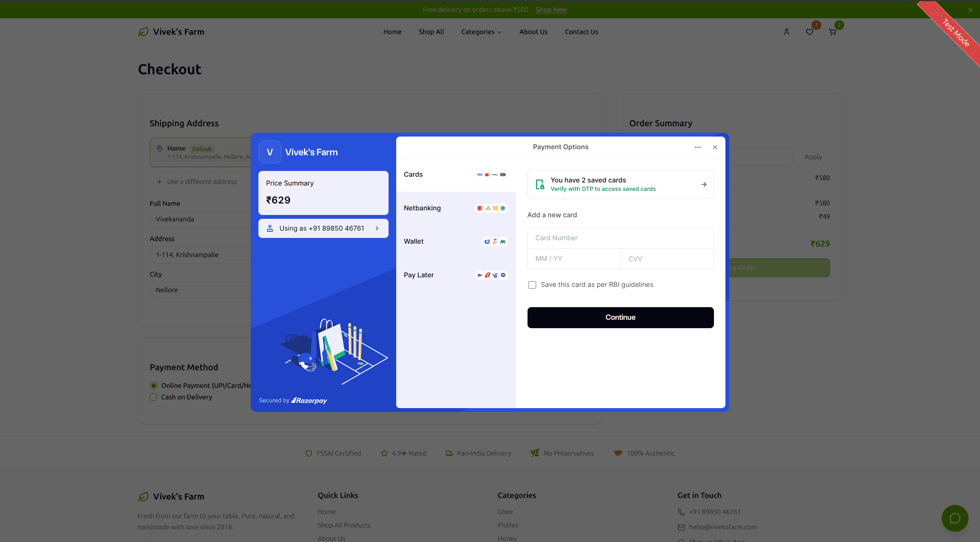Click the saved cards lock icon
Image resolution: width=980 pixels, height=542 pixels.
540,184
